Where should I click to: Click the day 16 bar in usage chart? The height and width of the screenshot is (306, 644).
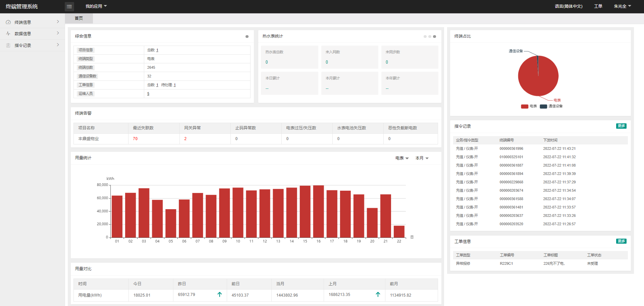[x=318, y=211]
